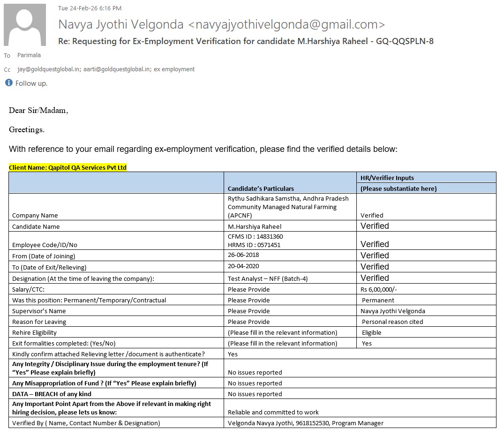Click the salary value Rs 6,00,000/- cell
This screenshot has width=504, height=436.
coord(379,289)
